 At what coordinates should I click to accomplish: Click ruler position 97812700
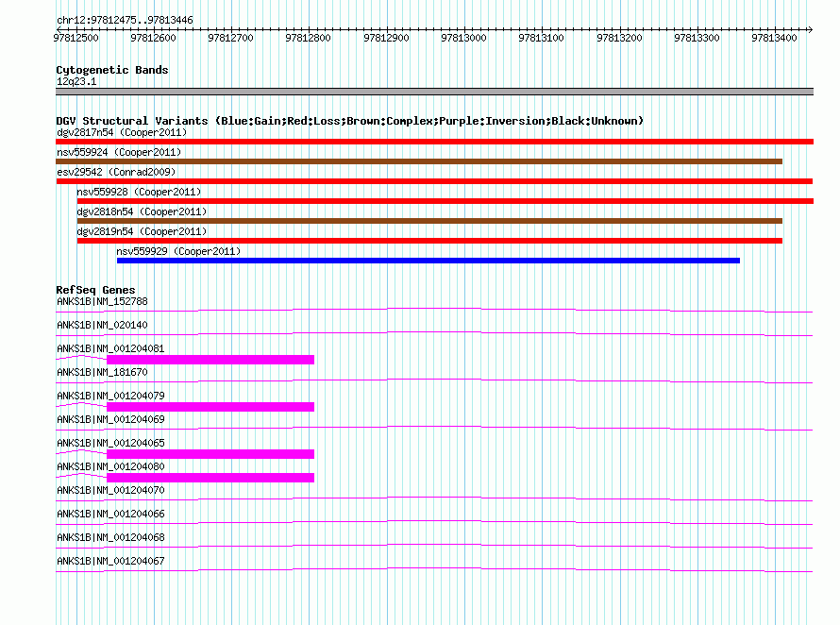click(231, 38)
